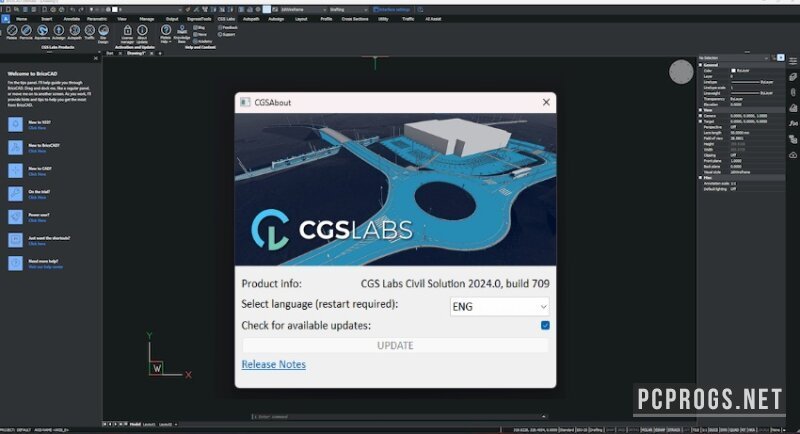Open the Autosign product icon

(59, 31)
